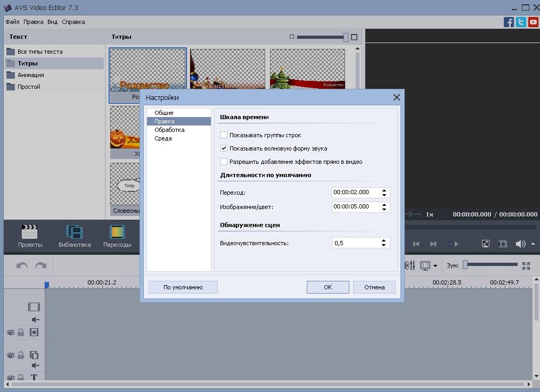Screen dimensions: 540x392
Task: Expand volume options arrow
Action: pyautogui.click(x=533, y=244)
